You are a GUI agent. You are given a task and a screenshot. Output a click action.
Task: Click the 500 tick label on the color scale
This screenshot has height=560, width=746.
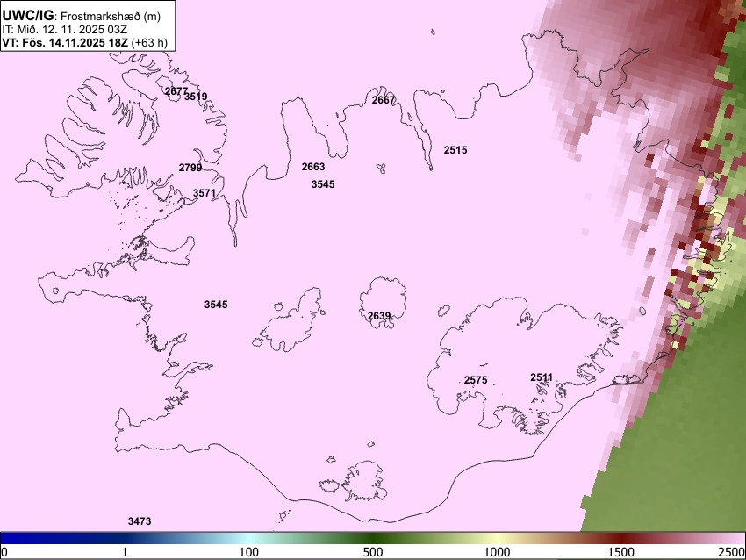(372, 552)
